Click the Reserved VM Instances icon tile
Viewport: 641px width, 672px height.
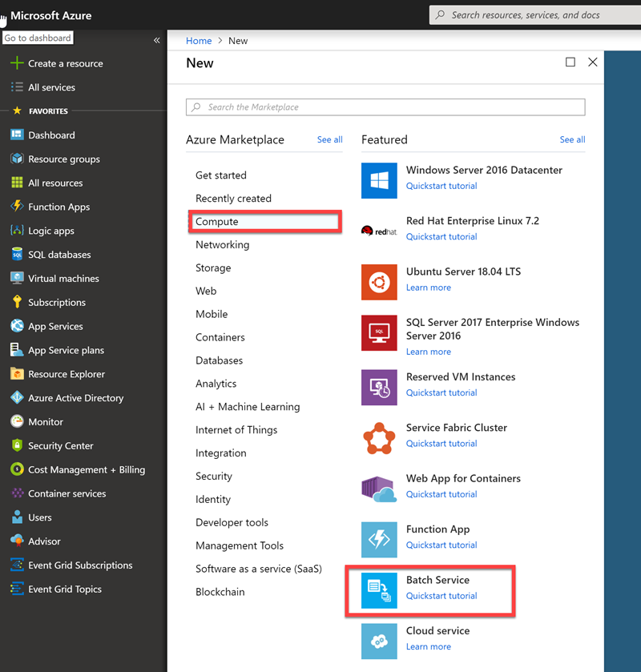pyautogui.click(x=379, y=388)
